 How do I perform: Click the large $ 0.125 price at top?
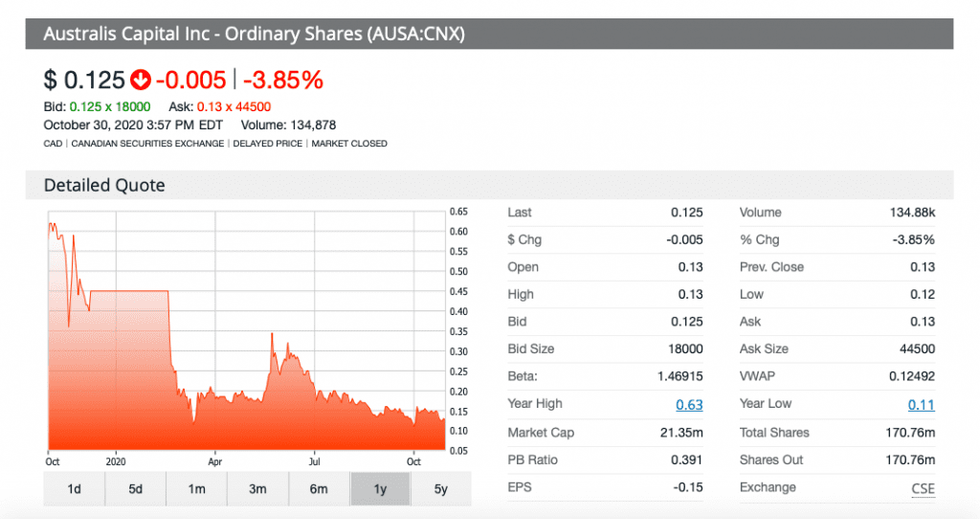click(84, 80)
